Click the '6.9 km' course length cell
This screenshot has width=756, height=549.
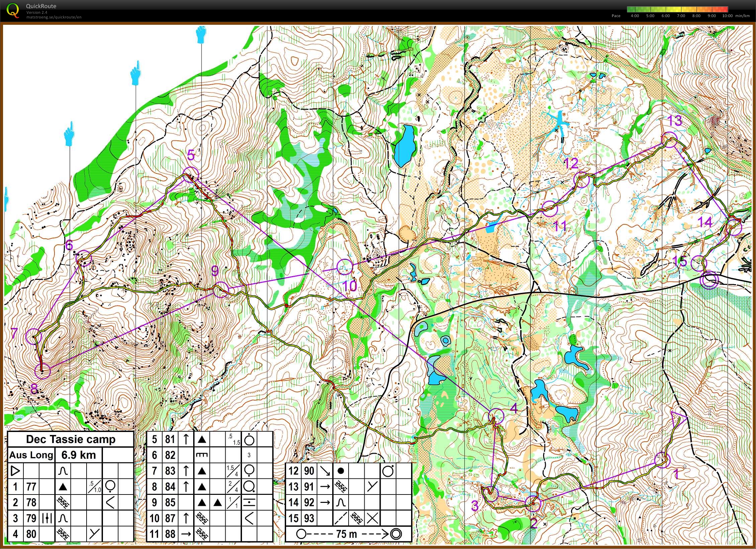tap(78, 455)
